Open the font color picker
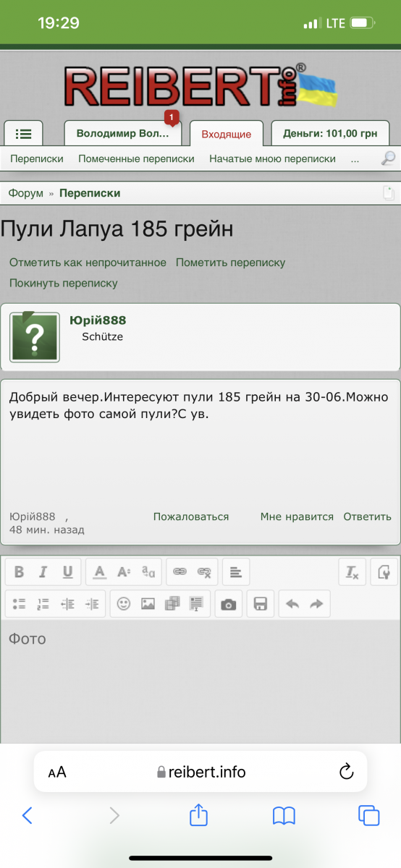Screen dimensions: 401x868 point(100,572)
